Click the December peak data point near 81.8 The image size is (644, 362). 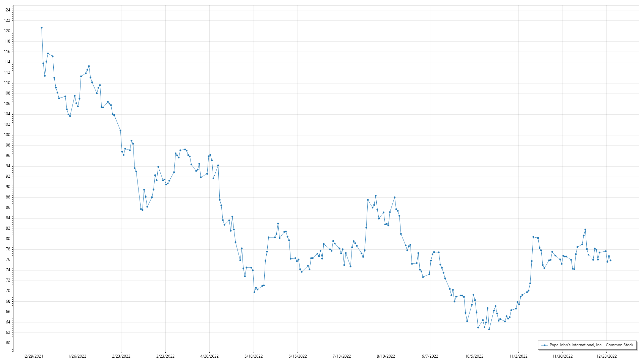coord(585,230)
